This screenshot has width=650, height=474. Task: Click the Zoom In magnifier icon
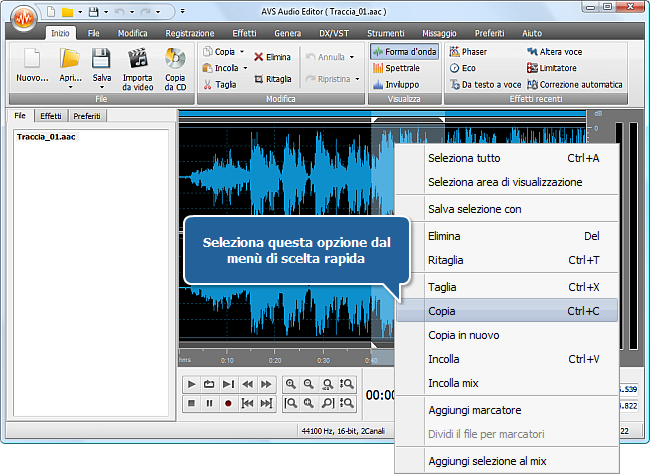click(x=291, y=384)
